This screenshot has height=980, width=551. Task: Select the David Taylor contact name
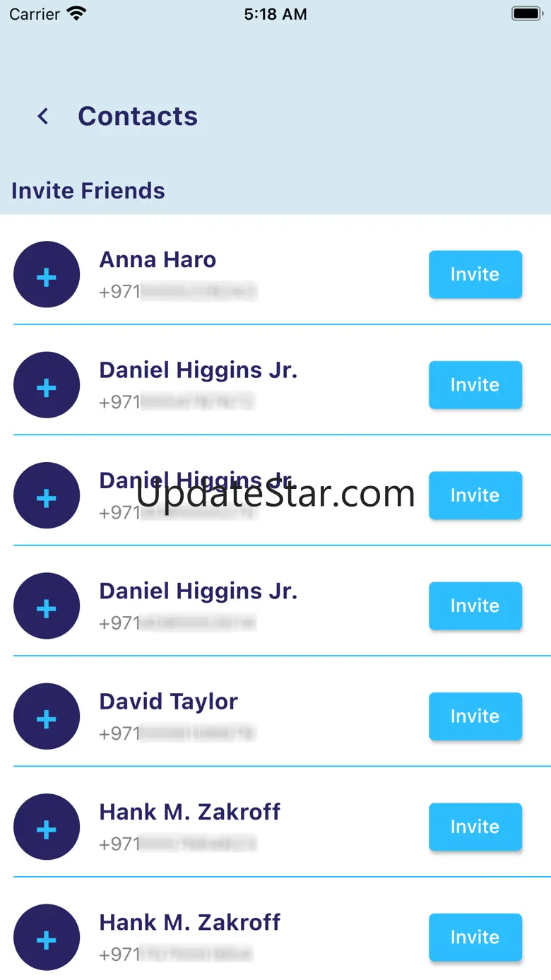[x=168, y=702]
